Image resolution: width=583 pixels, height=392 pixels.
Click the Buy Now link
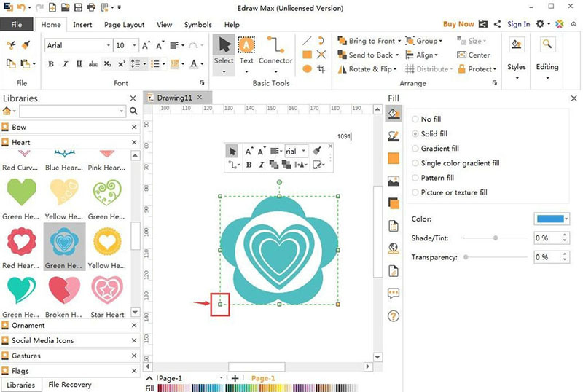pyautogui.click(x=458, y=24)
